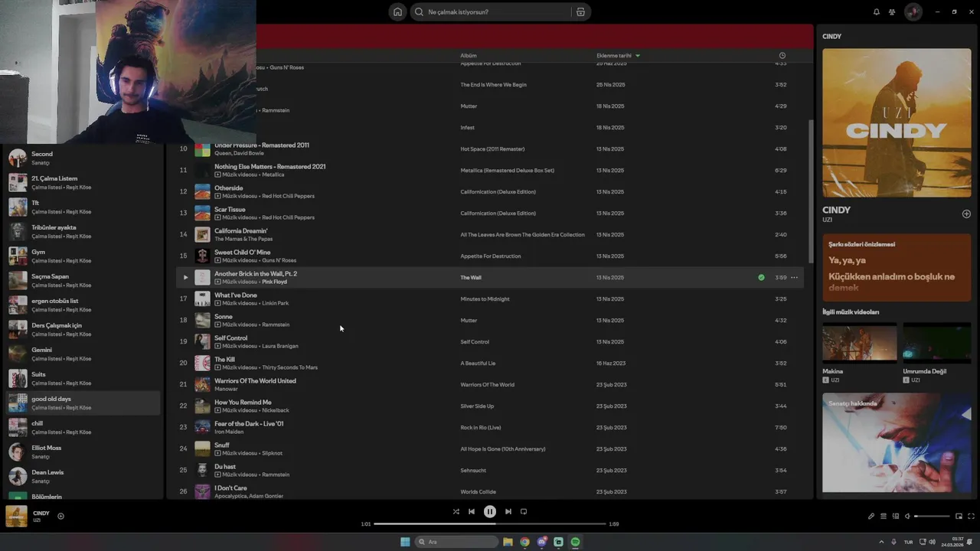
Task: Add CINDY from the right panel plus icon
Action: pos(966,214)
